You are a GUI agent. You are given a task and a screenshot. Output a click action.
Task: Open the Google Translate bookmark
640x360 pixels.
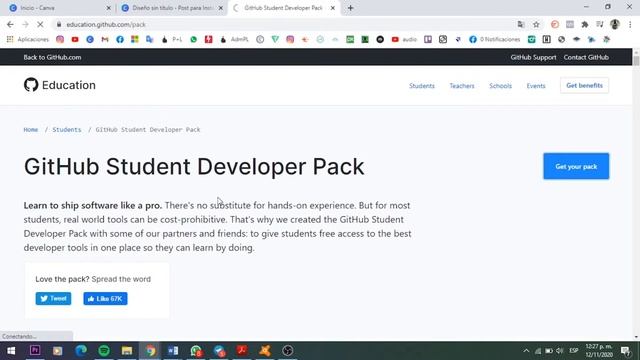149,40
